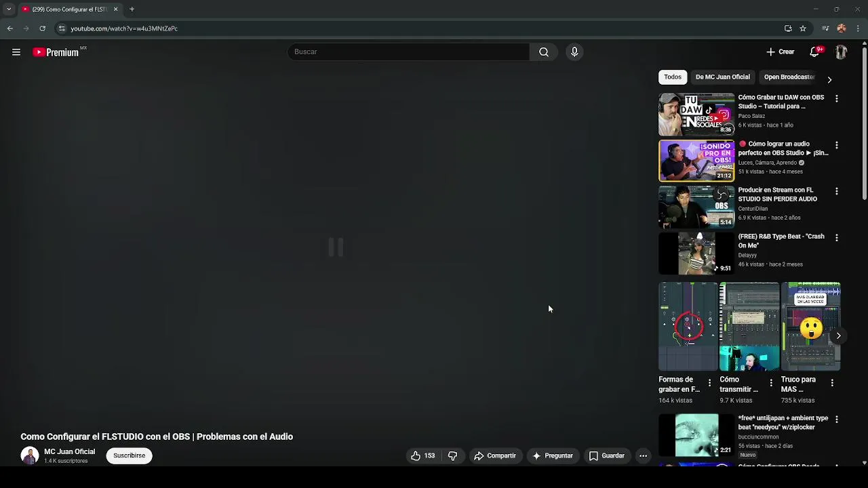The height and width of the screenshot is (488, 868).
Task: Open the Formas de grabar en F... short
Action: pyautogui.click(x=688, y=327)
